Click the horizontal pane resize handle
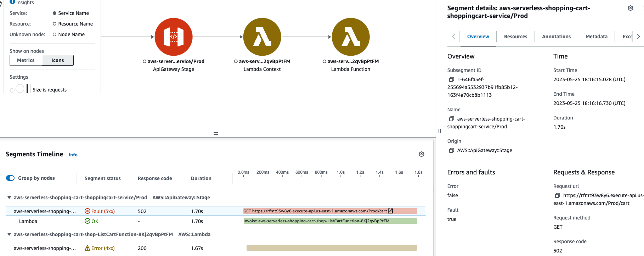 (216, 134)
